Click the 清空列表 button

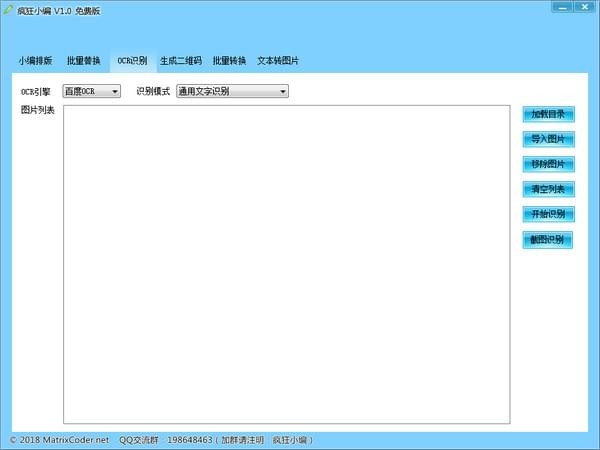pos(548,189)
